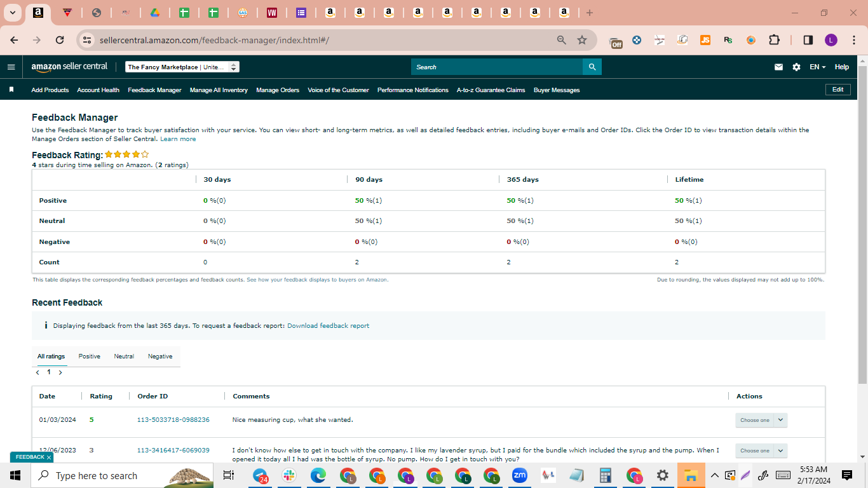Open the Seller Central mail envelope icon
868x488 pixels.
778,67
